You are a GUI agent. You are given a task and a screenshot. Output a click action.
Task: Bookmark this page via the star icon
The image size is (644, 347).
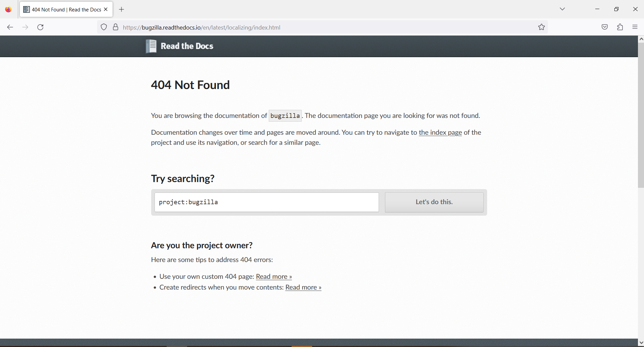pyautogui.click(x=541, y=27)
